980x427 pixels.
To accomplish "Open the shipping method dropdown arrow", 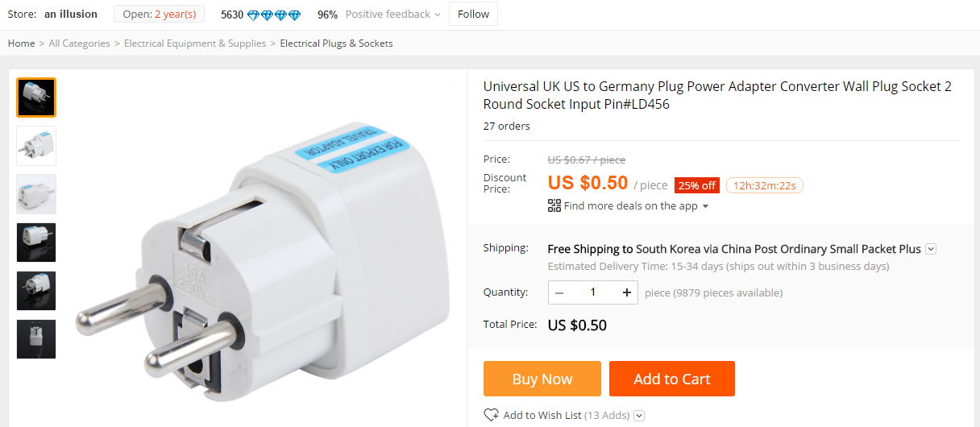I will point(931,249).
